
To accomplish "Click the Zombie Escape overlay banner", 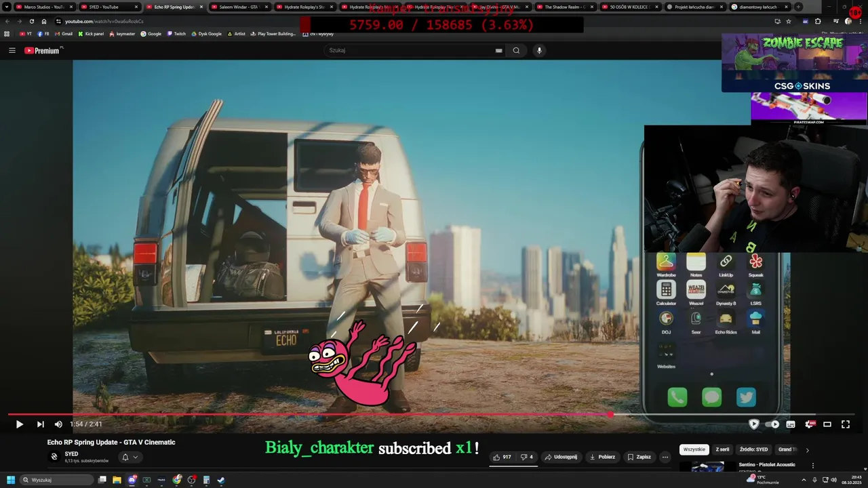I will (795, 57).
